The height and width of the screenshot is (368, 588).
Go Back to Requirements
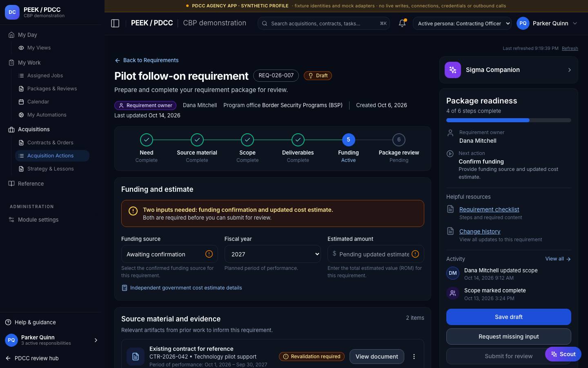pos(147,60)
